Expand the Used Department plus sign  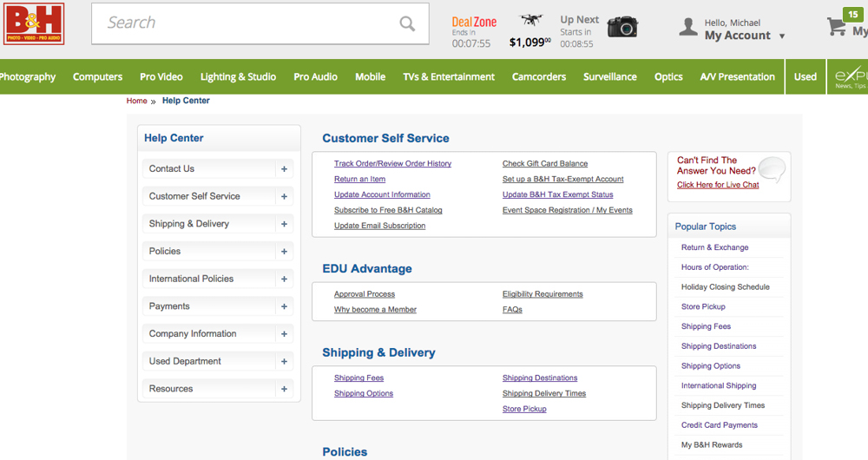point(284,361)
